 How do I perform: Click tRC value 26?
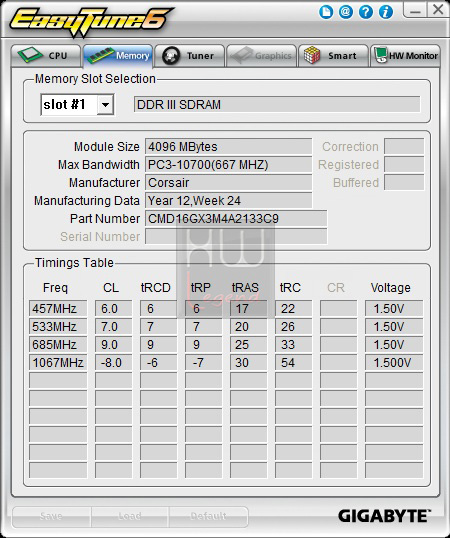click(x=294, y=326)
